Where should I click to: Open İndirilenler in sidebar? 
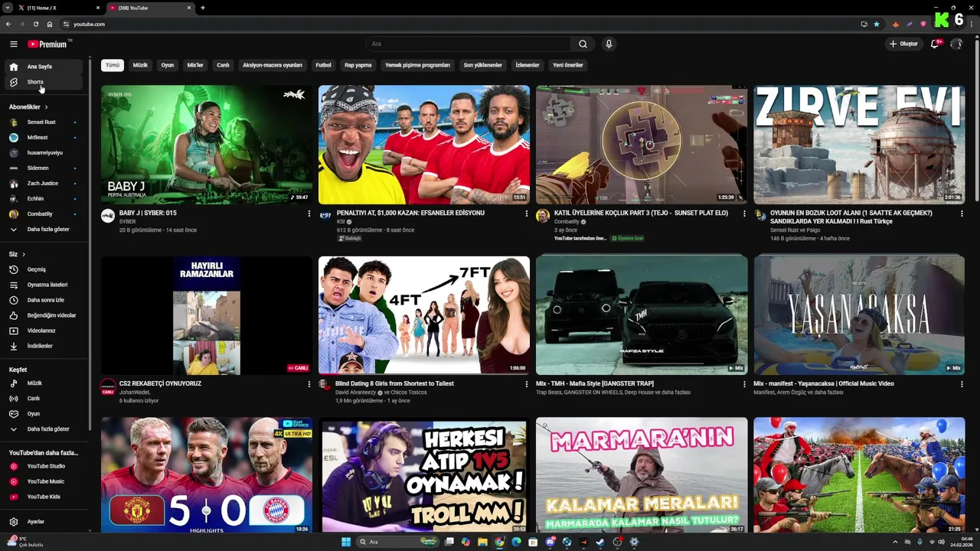pyautogui.click(x=43, y=346)
